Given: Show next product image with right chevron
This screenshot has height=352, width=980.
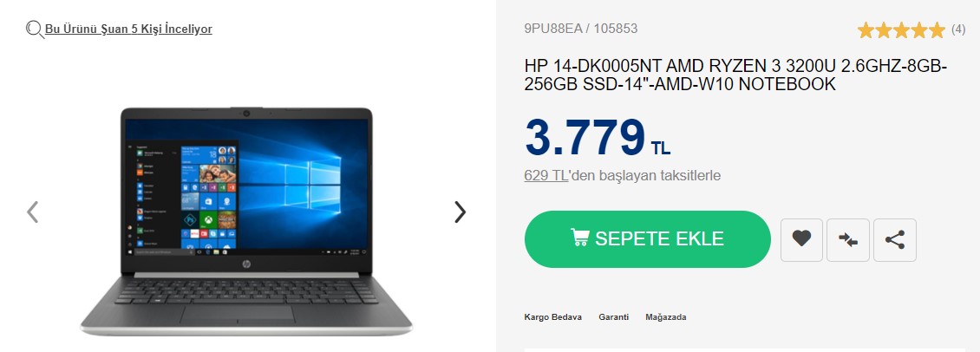Looking at the screenshot, I should (x=460, y=212).
